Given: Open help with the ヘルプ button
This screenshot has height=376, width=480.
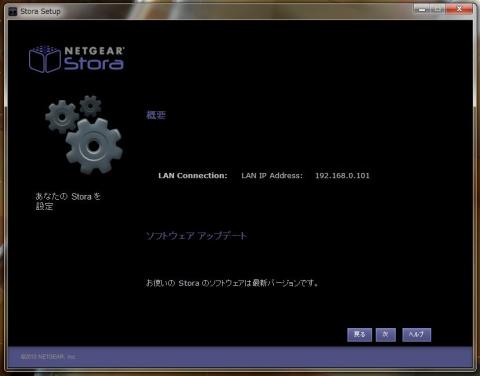Looking at the screenshot, I should tap(416, 335).
